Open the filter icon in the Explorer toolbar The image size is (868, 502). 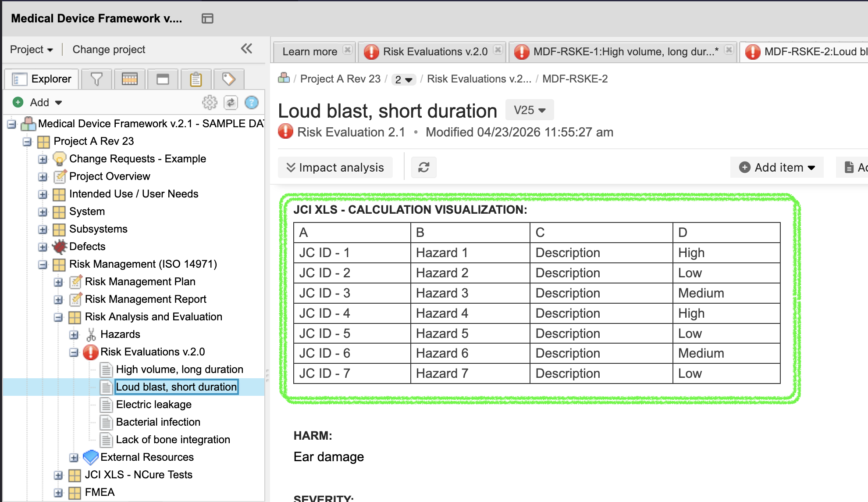pyautogui.click(x=96, y=79)
